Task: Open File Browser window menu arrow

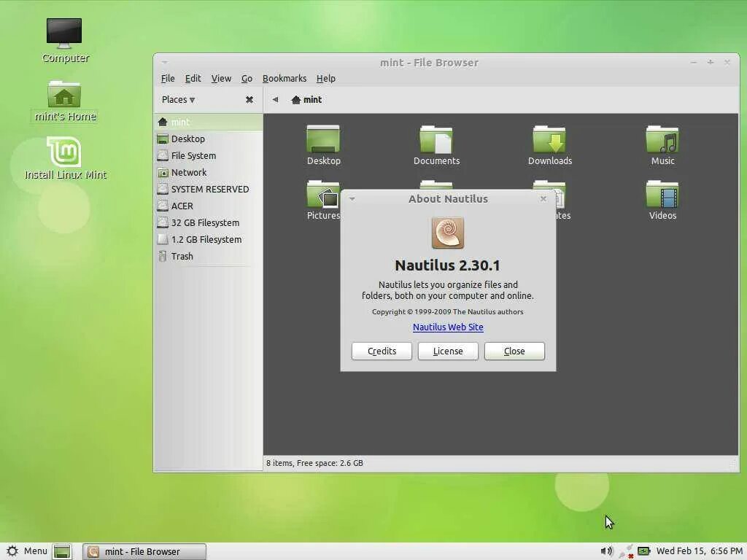Action: click(x=164, y=63)
